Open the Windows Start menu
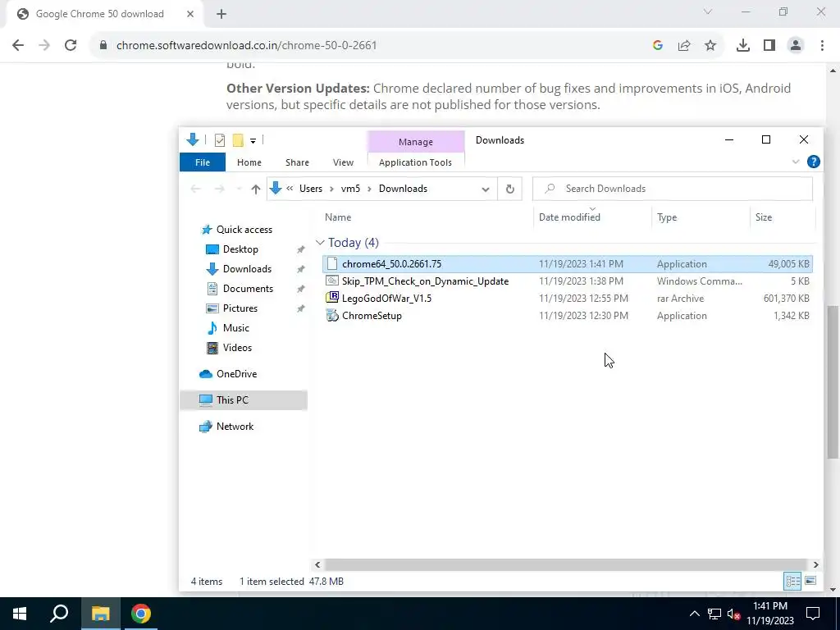Screen dimensions: 840x630 [20, 614]
